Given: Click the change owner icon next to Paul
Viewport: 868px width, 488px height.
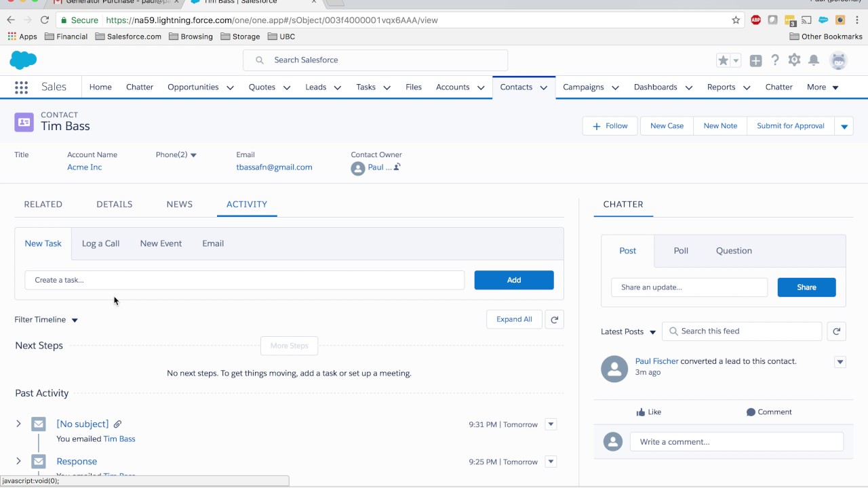Looking at the screenshot, I should [x=397, y=167].
